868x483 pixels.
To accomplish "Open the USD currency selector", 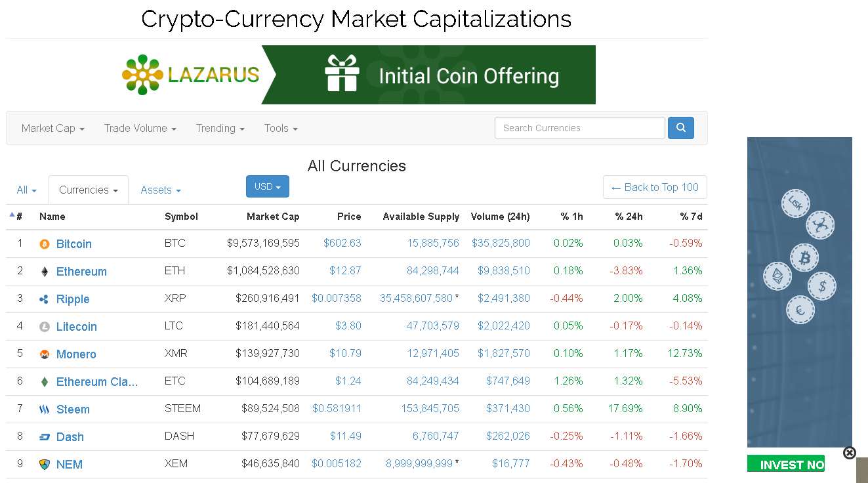I will click(268, 186).
